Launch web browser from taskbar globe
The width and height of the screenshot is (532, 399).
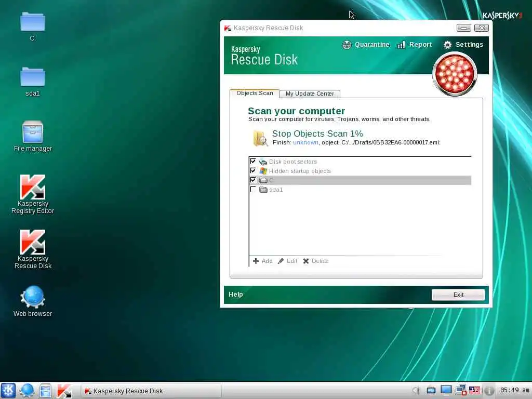coord(27,391)
